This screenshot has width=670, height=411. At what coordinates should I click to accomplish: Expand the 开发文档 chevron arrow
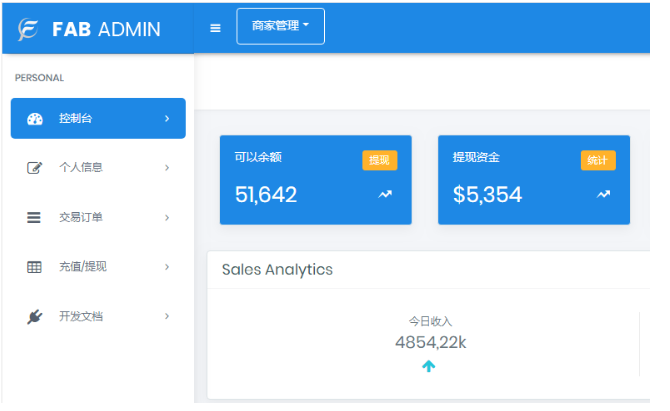point(167,316)
